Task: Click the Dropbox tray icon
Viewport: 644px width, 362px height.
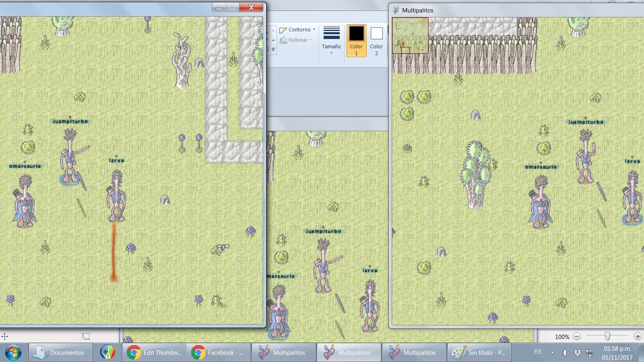Action: (x=578, y=353)
